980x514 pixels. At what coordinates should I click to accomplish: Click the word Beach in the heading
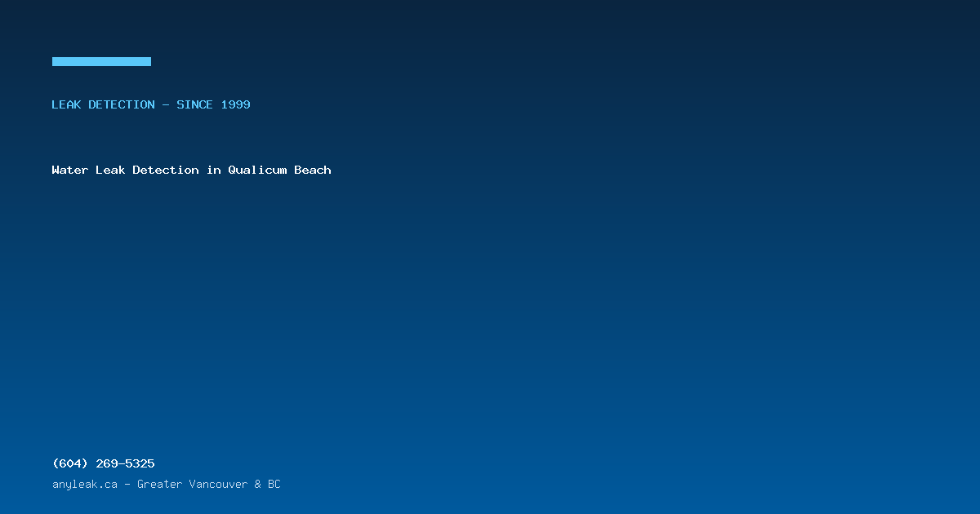pyautogui.click(x=313, y=170)
